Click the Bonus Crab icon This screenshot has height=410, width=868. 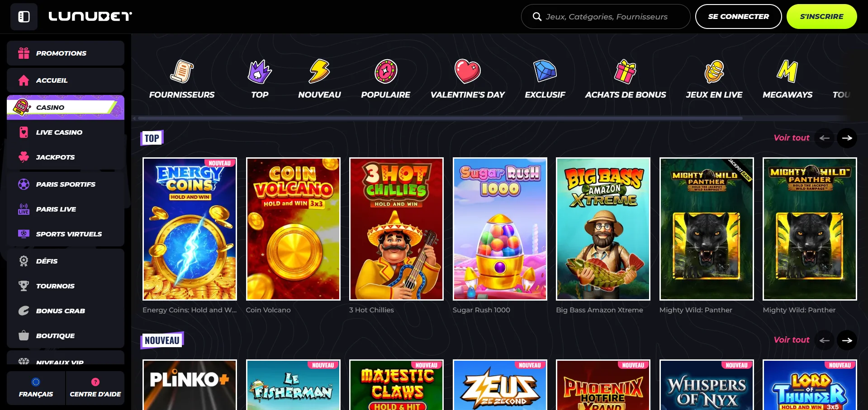[x=24, y=311]
